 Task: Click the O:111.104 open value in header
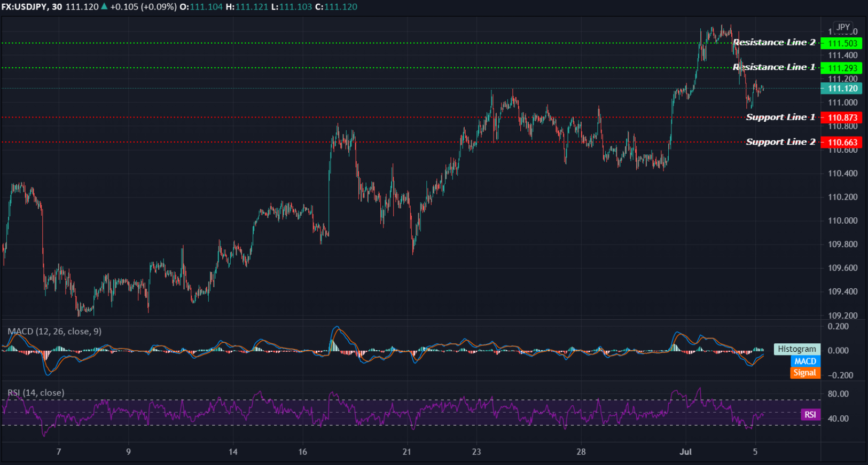point(201,7)
